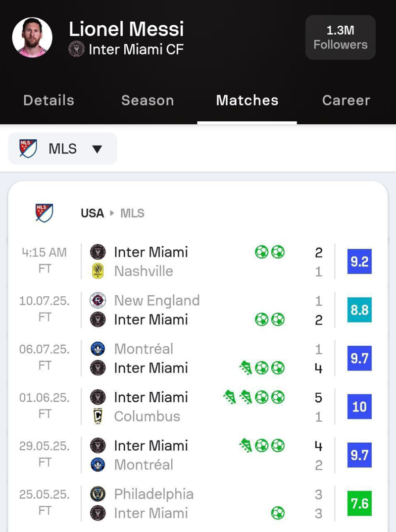
Task: Open the 9.2 rating badge
Action: click(x=359, y=262)
